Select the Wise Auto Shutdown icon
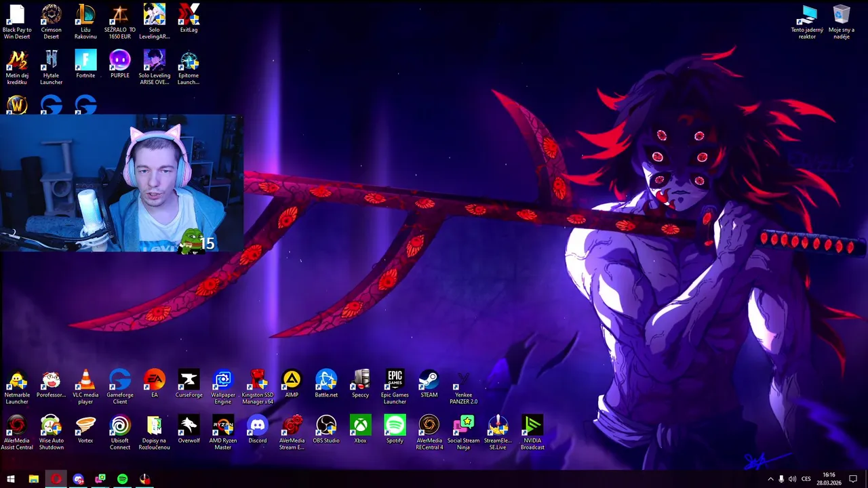Image resolution: width=868 pixels, height=488 pixels. (51, 432)
